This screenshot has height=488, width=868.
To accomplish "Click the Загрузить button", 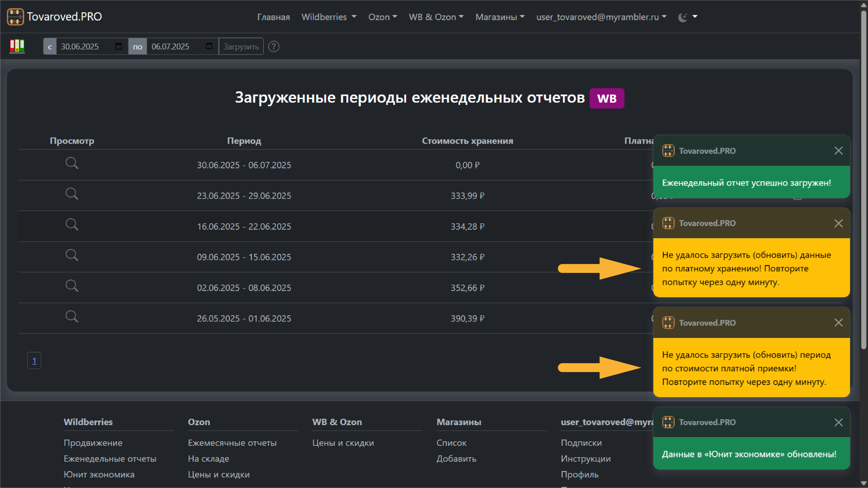I will pyautogui.click(x=241, y=46).
